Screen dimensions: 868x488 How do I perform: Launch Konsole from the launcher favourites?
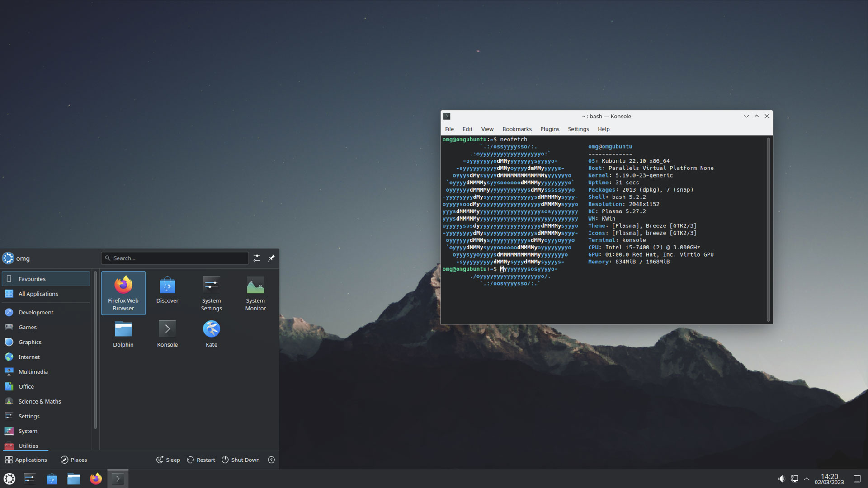(167, 334)
